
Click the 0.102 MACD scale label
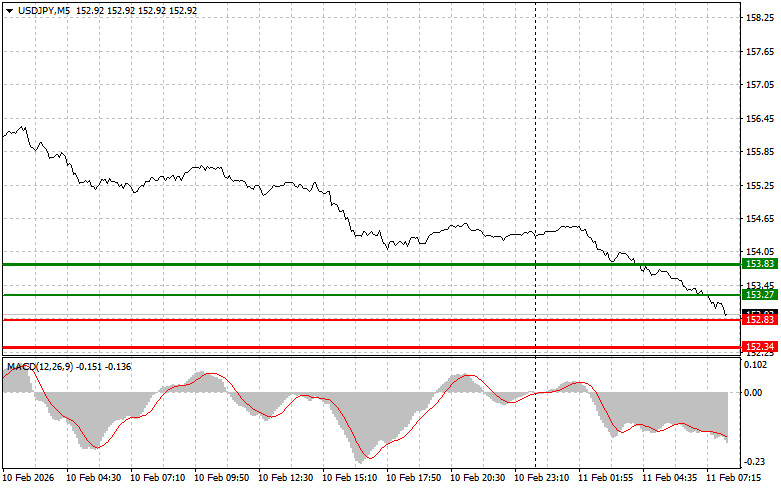(756, 365)
